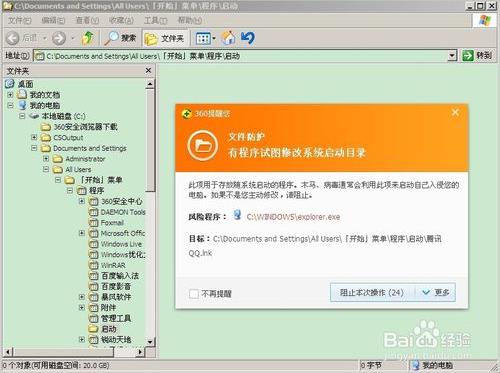Select All Users folder icon

click(58, 169)
